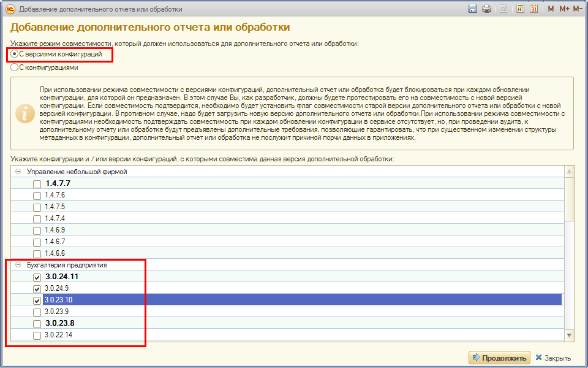Add to favorites with the star icon

click(x=503, y=9)
